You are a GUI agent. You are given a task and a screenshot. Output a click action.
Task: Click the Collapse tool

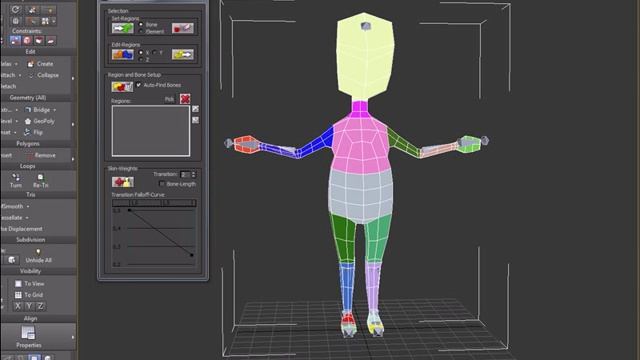43,76
